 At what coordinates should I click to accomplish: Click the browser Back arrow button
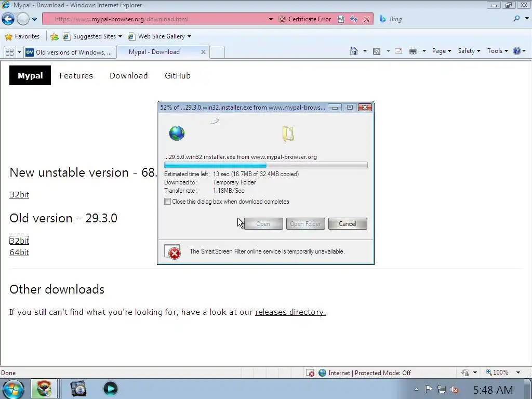(x=8, y=19)
